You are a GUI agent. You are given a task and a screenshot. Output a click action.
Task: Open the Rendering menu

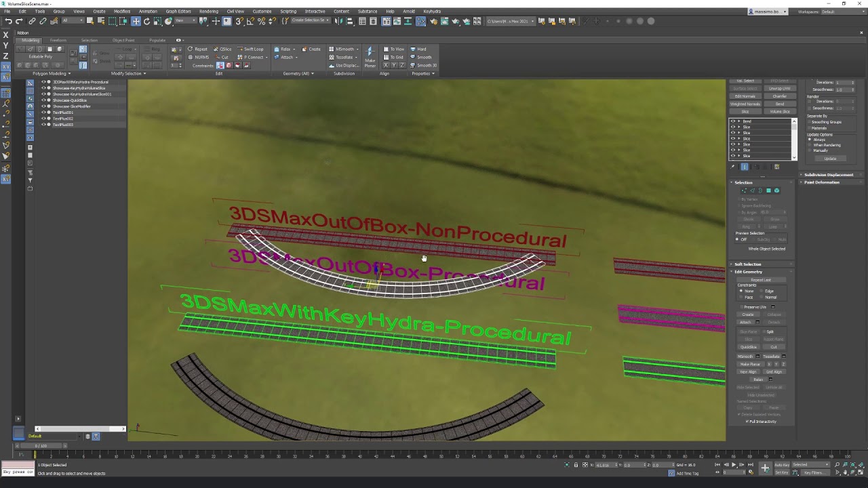coord(209,12)
